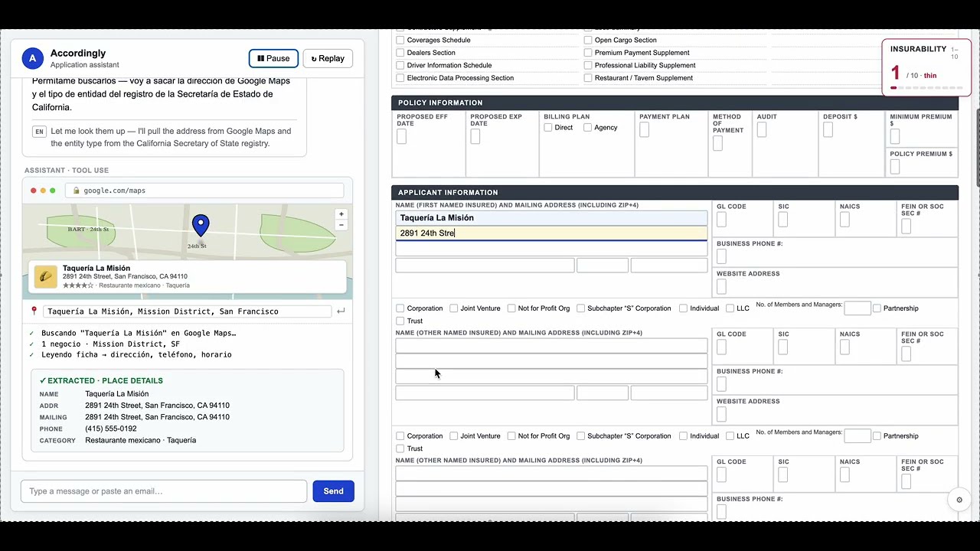Screen dimensions: 980x551
Task: Click the google.com/maps address bar
Action: coord(204,191)
